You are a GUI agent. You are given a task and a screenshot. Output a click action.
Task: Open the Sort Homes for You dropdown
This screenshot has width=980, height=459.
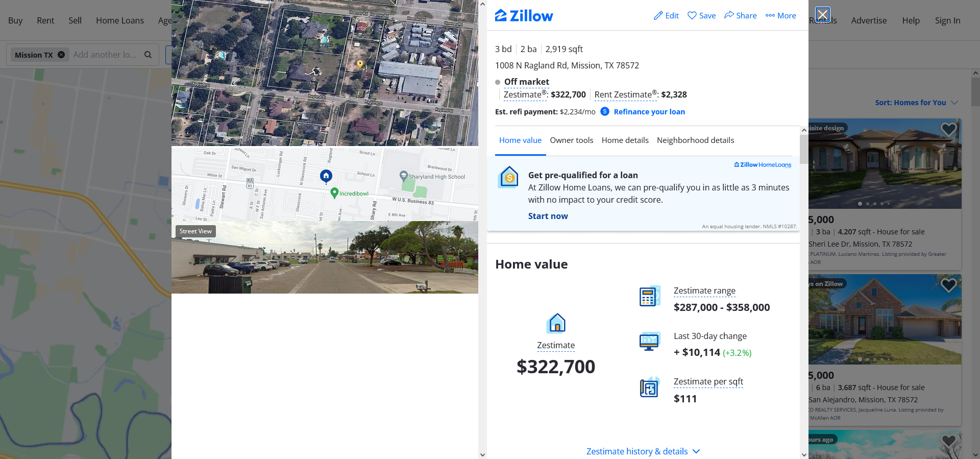coord(917,103)
